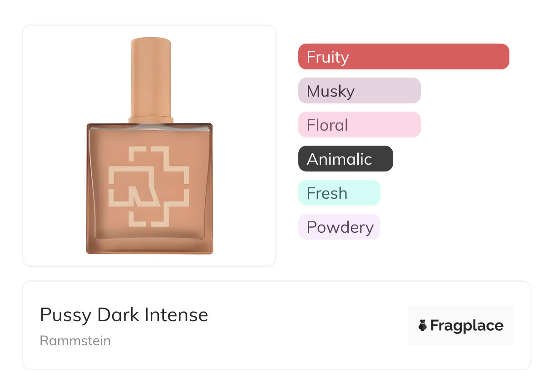
Task: Click the Powdery label text
Action: [340, 227]
